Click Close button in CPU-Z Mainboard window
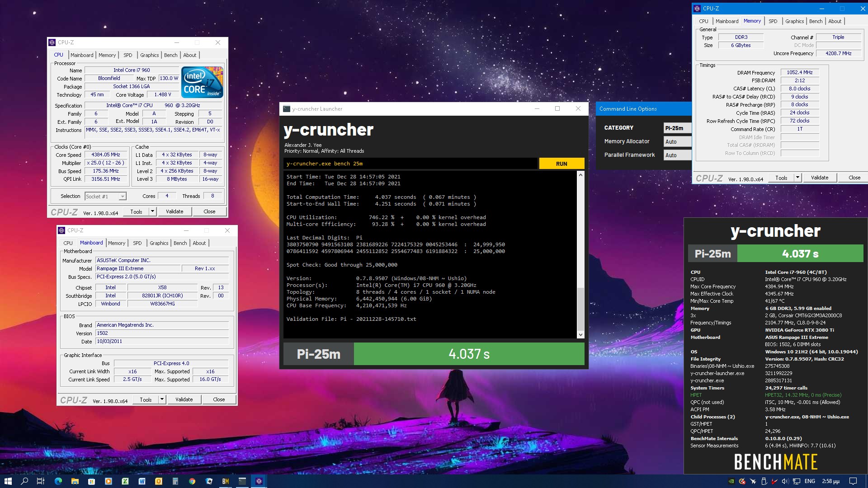This screenshot has height=488, width=868. coord(219,399)
